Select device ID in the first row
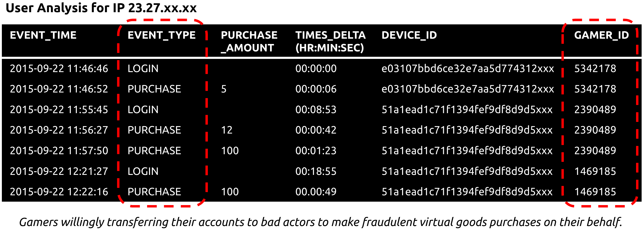 click(467, 69)
